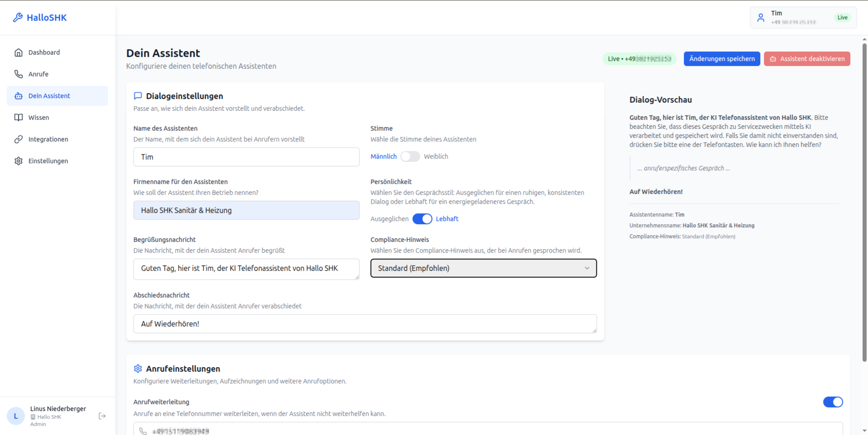
Task: Click the user profile icon next to Tim
Action: click(x=761, y=17)
